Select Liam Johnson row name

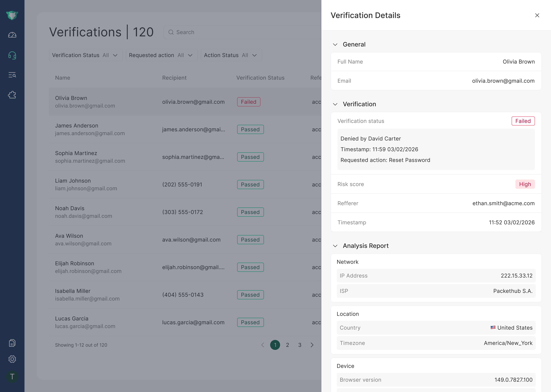[x=73, y=181]
